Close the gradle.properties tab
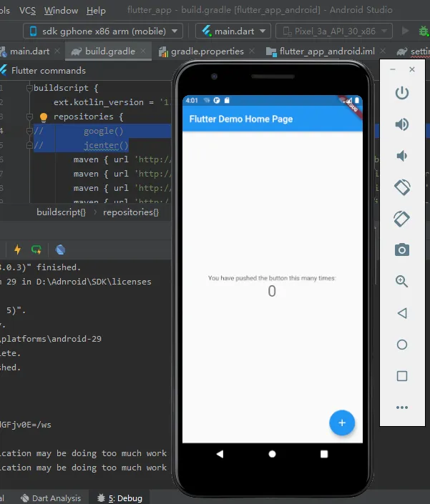430x504 pixels. [252, 51]
